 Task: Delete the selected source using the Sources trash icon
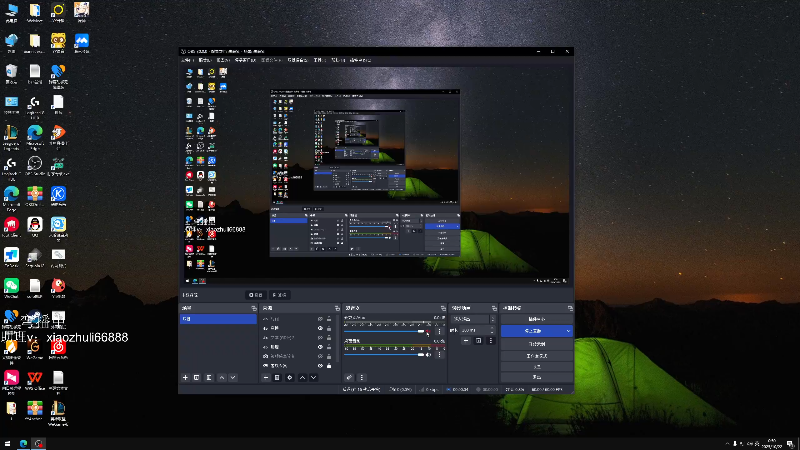point(277,378)
